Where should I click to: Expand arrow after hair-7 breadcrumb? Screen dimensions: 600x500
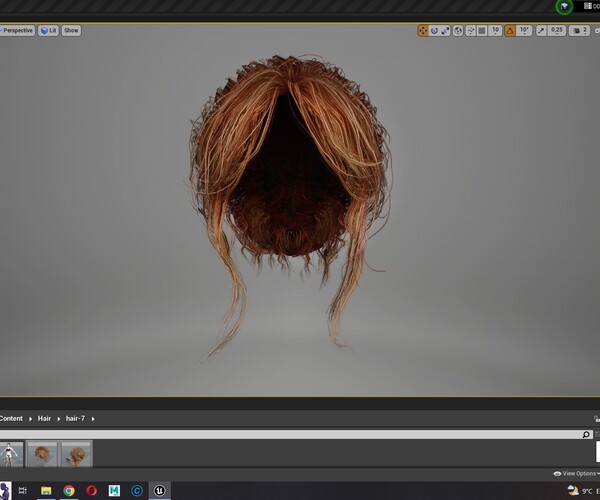point(93,419)
